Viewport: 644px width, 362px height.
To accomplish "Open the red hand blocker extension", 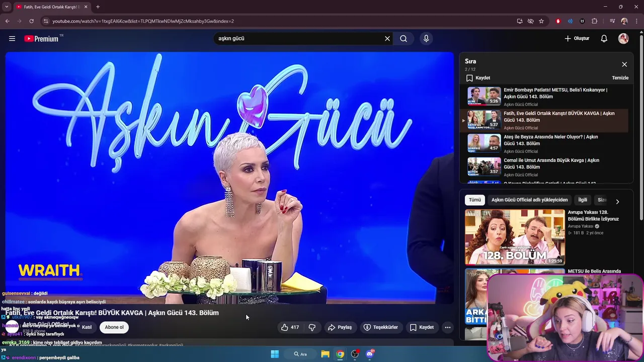I will 558,21.
